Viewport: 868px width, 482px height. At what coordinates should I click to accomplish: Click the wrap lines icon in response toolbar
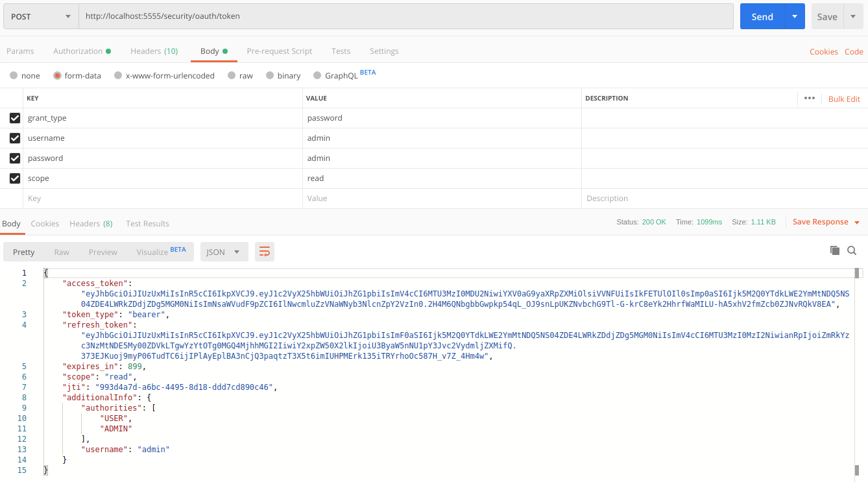coord(264,252)
